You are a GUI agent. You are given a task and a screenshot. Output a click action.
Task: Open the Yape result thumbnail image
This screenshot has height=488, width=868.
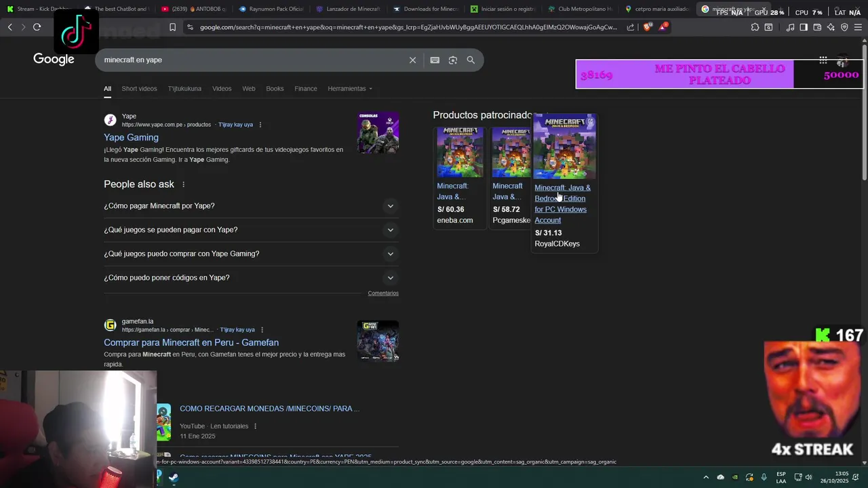378,133
